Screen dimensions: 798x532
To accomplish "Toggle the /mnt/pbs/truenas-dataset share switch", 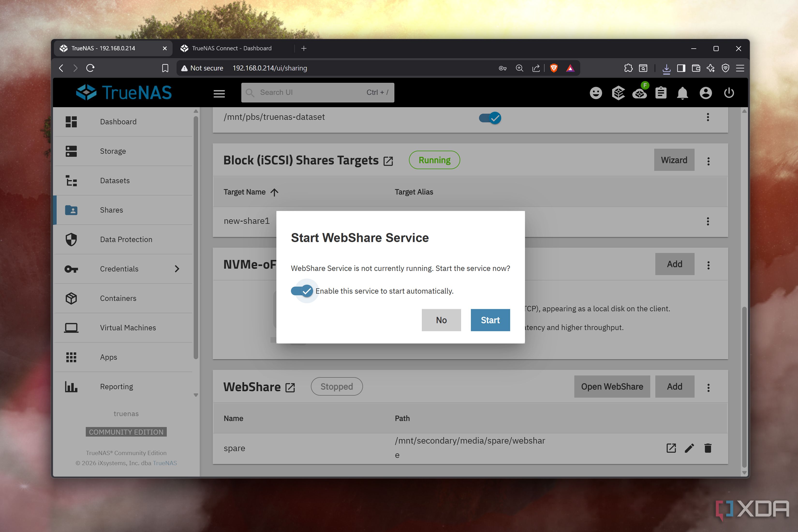I will (490, 118).
